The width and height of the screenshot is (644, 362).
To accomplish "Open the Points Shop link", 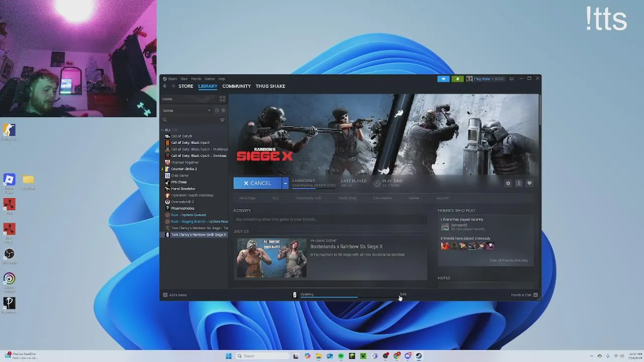I will [x=347, y=198].
